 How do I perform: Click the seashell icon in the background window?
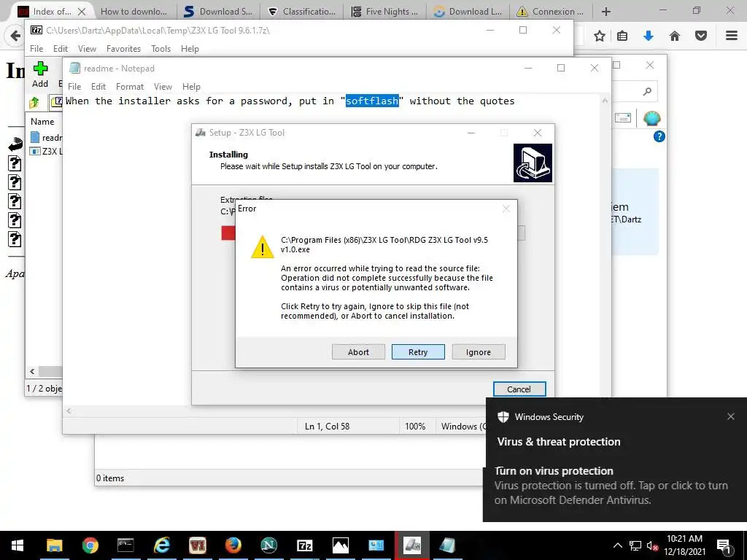coord(651,118)
